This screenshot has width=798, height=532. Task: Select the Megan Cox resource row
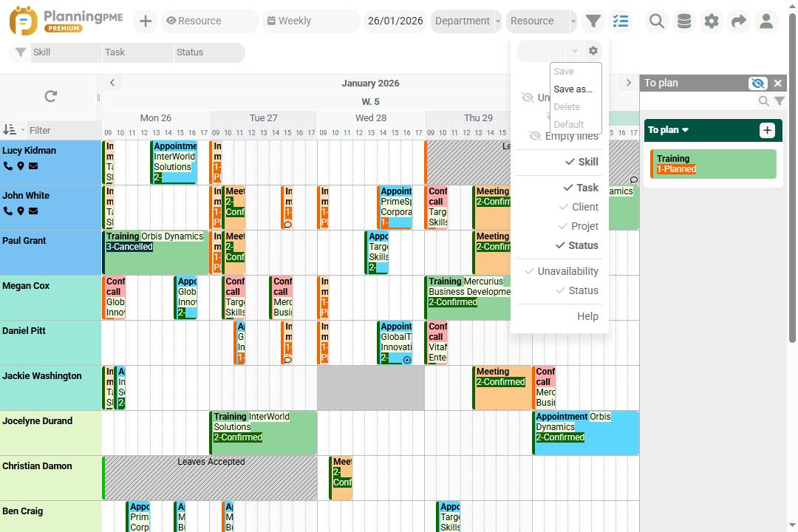coord(50,298)
